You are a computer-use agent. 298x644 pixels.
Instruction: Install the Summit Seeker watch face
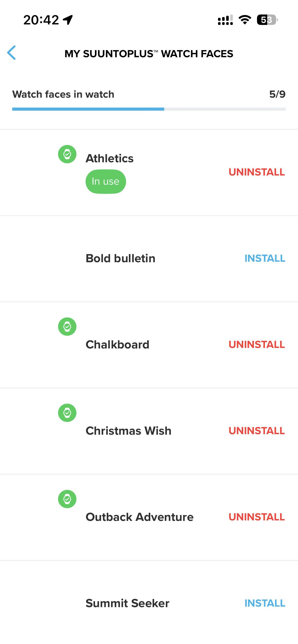tap(265, 603)
